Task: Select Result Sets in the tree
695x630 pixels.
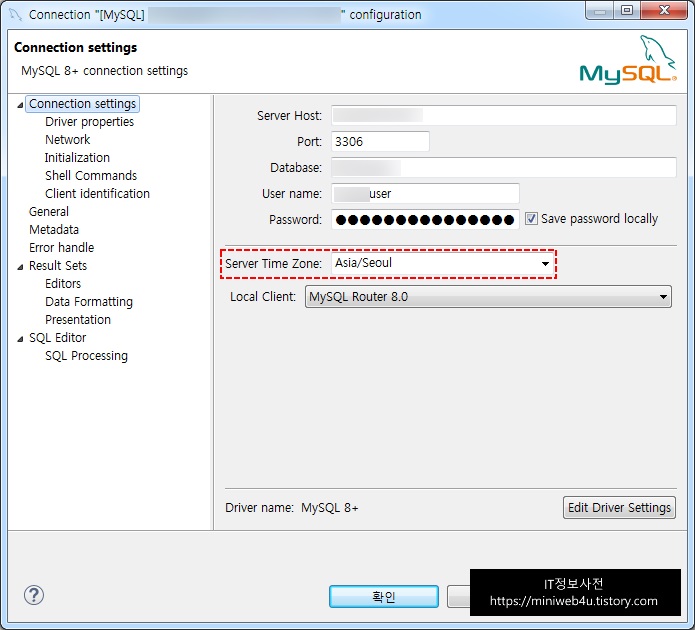Action: point(58,266)
